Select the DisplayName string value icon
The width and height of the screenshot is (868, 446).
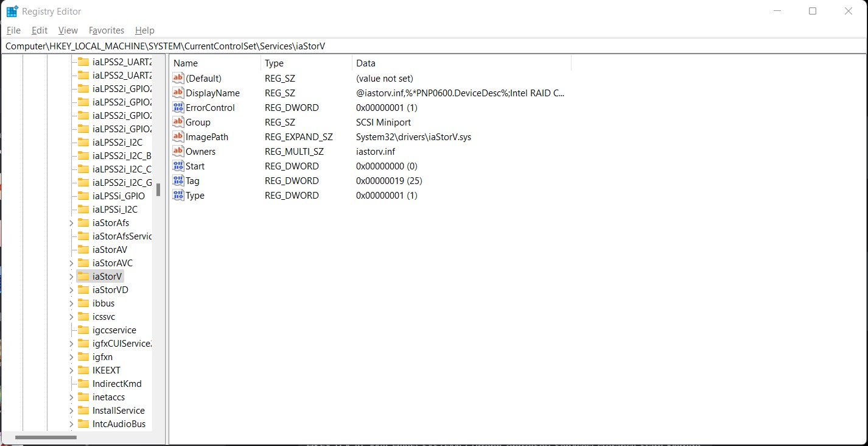pos(178,93)
